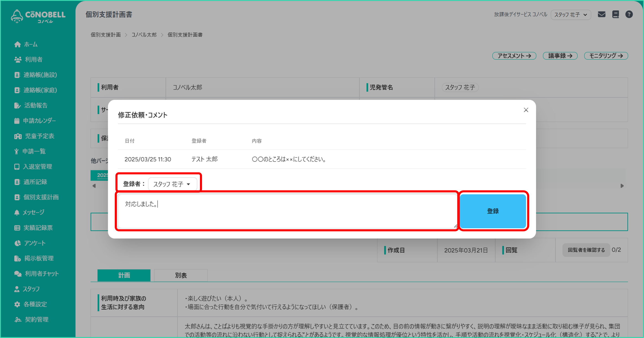Click 個別支援計画 breadcrumb link

105,35
